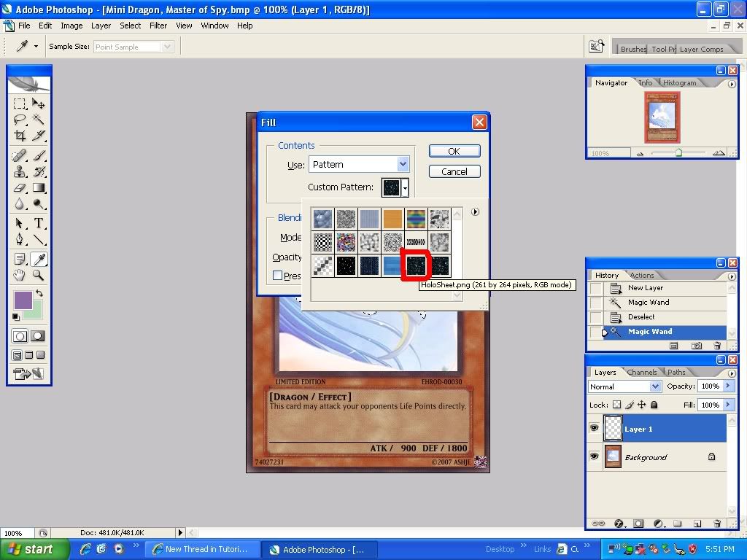
Task: Toggle lock image pixels brush icon
Action: point(630,405)
